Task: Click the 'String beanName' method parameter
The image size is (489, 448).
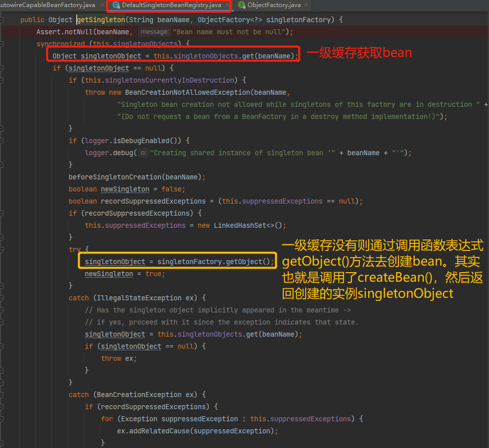Action: [159, 20]
